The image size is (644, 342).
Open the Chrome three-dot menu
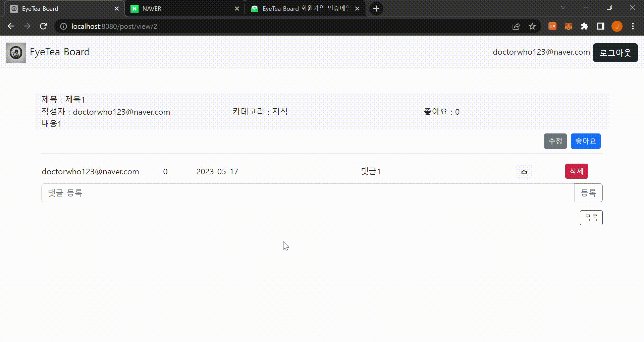tap(633, 26)
